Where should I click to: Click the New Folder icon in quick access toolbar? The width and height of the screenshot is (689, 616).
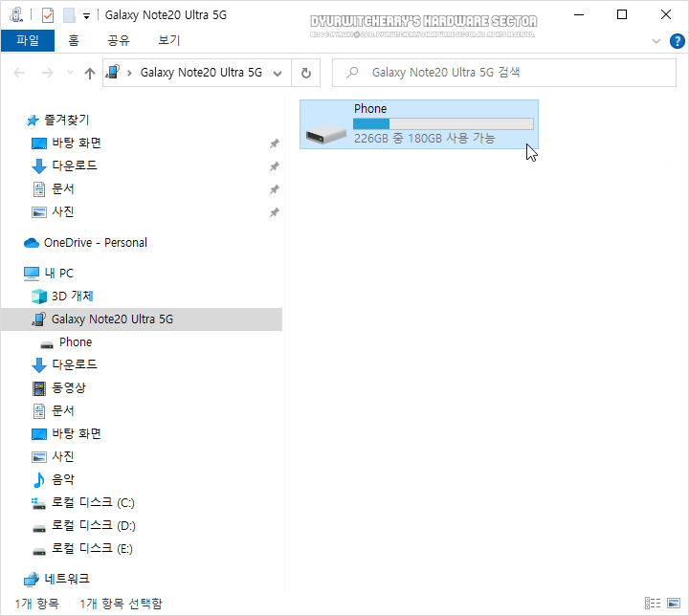70,15
